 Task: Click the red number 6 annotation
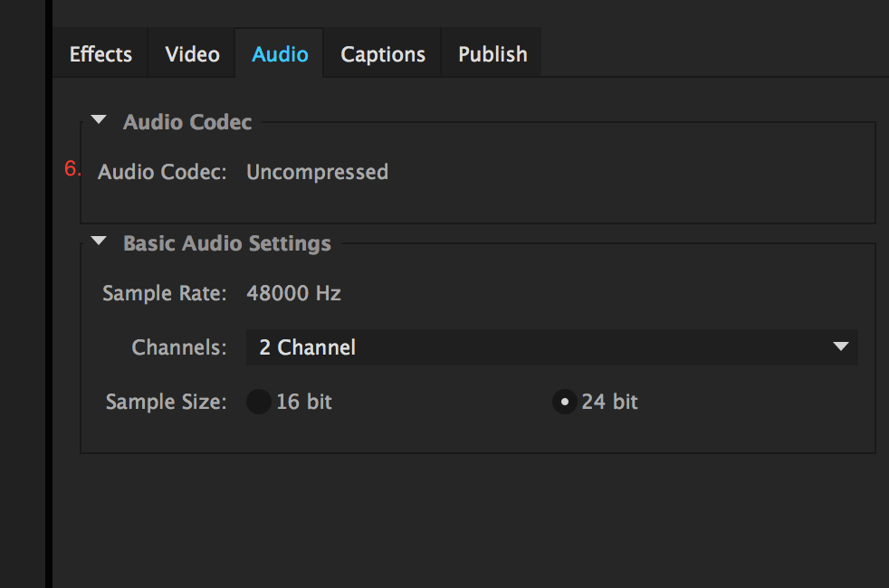pos(72,168)
